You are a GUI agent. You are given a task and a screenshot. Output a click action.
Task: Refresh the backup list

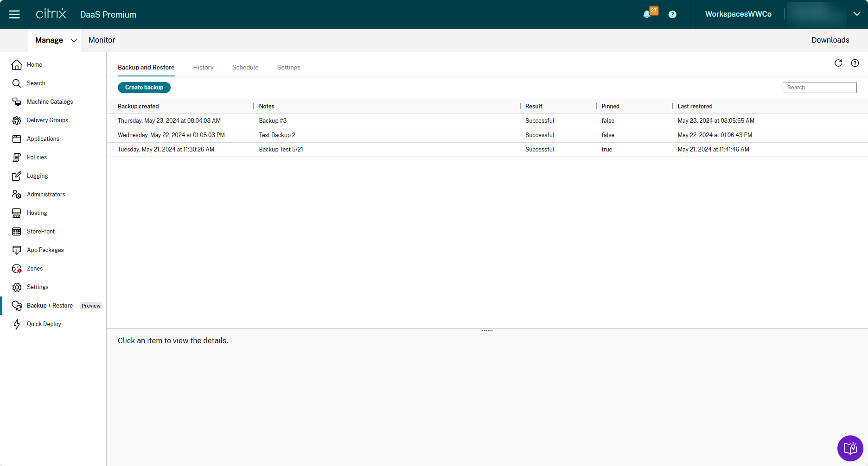point(838,63)
